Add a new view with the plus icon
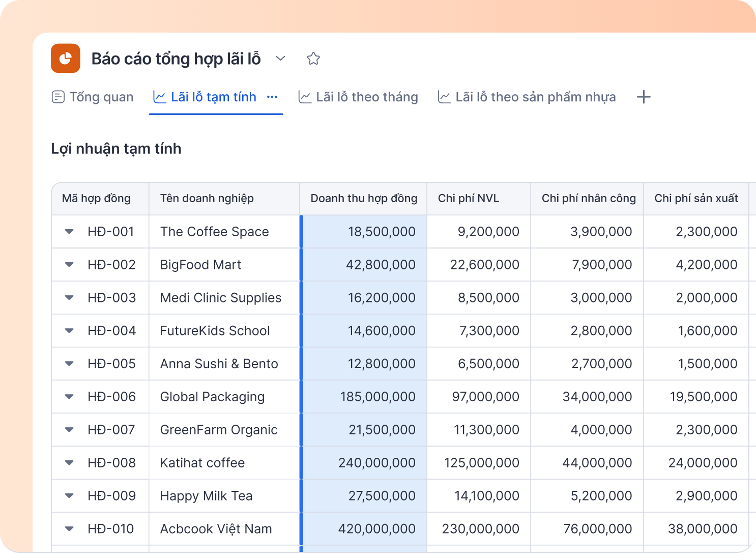 coord(644,97)
